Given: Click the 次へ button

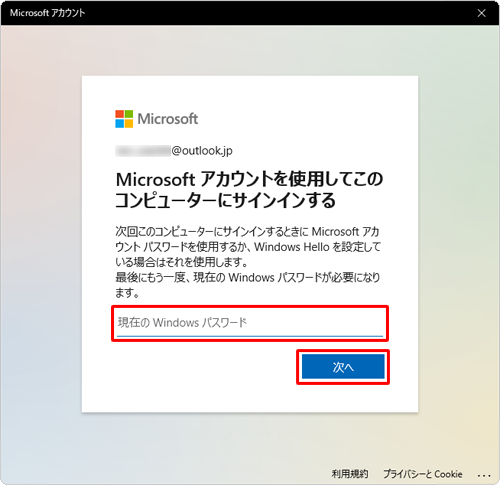Looking at the screenshot, I should point(343,367).
